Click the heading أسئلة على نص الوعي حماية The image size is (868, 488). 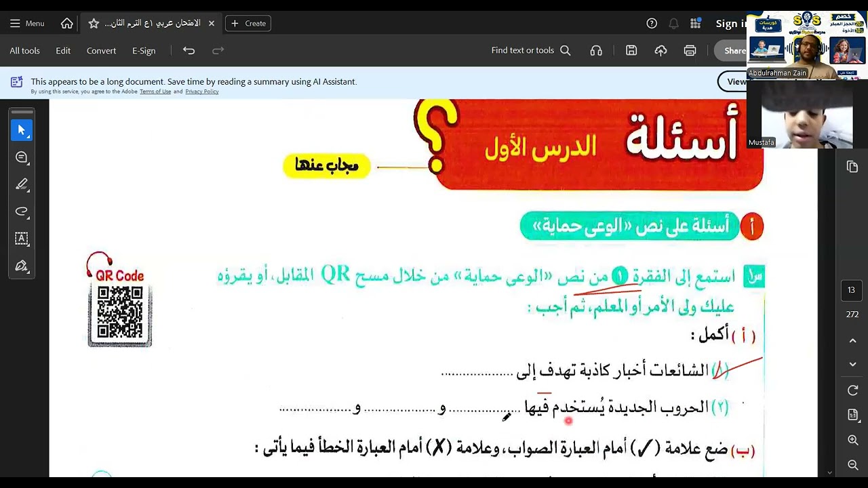(630, 226)
